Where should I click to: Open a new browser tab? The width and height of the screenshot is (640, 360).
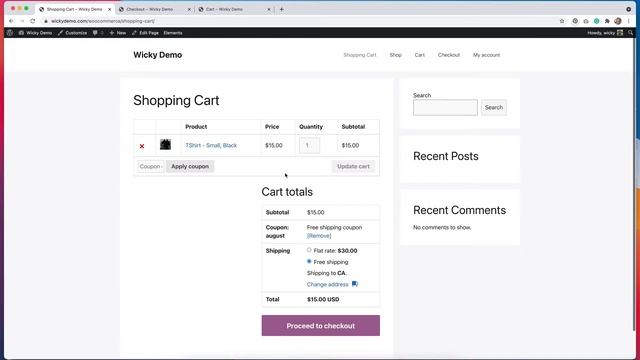pos(282,9)
